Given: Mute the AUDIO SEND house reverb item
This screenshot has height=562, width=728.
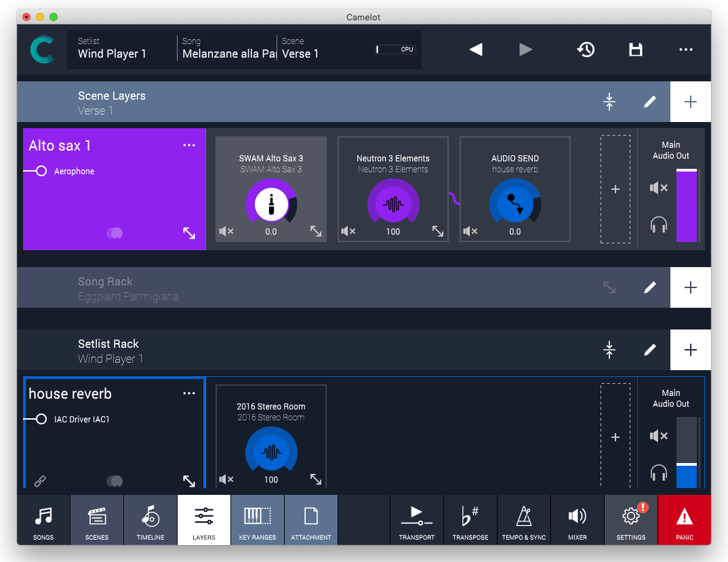Looking at the screenshot, I should (x=470, y=231).
